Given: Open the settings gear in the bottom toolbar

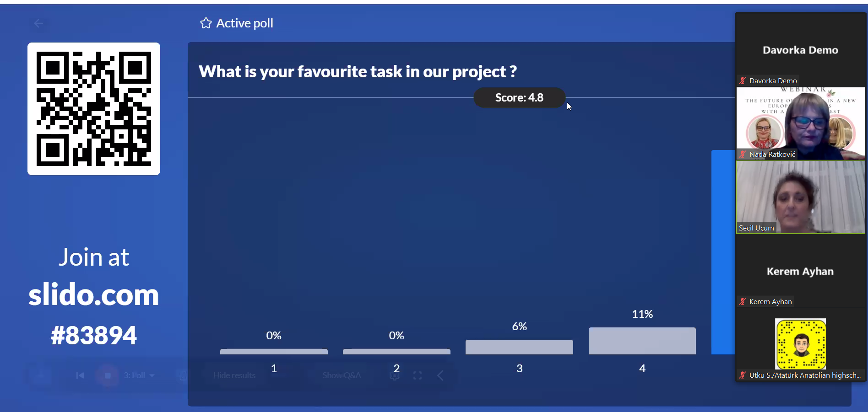Looking at the screenshot, I should (395, 375).
